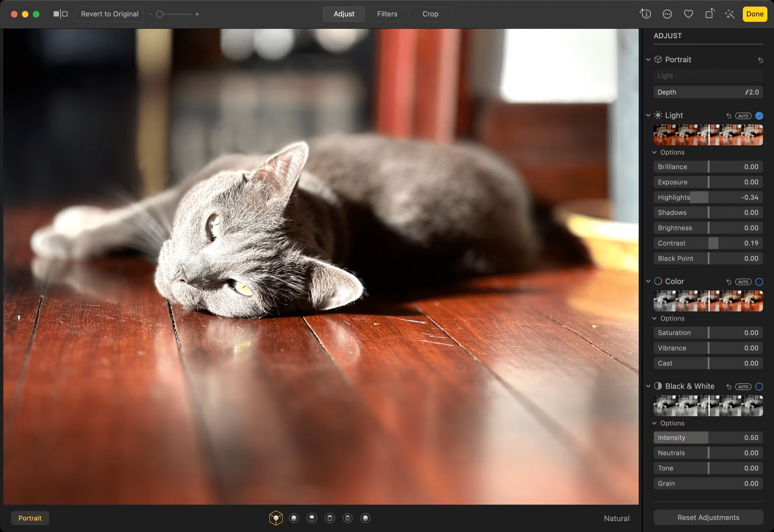Click the Highlights slider
Viewport: 774px width, 532px height.
pos(708,197)
